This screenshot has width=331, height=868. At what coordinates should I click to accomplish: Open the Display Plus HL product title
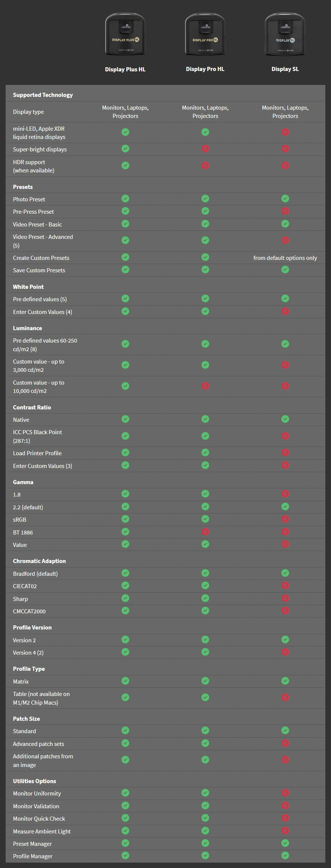tap(125, 69)
